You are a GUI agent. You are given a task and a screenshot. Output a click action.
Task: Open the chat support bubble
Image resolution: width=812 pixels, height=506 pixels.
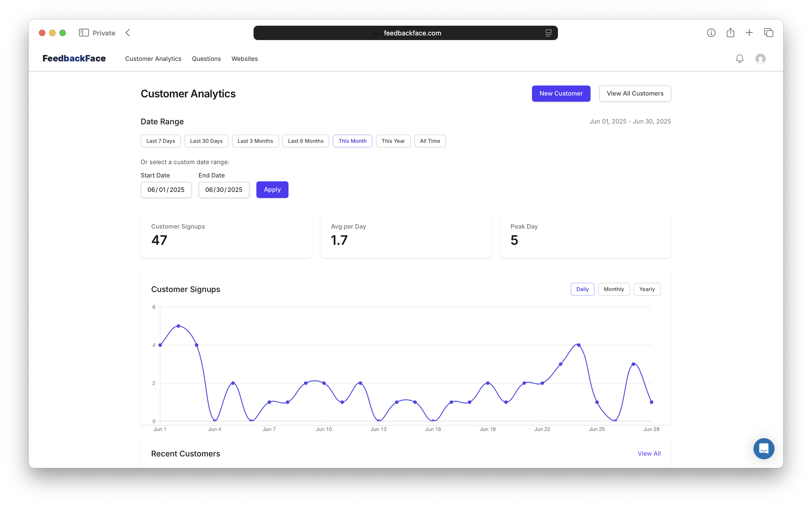(763, 448)
